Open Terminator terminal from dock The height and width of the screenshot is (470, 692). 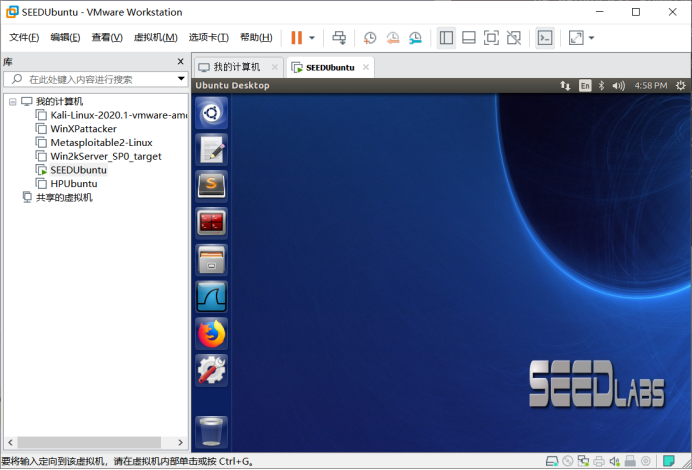(211, 223)
